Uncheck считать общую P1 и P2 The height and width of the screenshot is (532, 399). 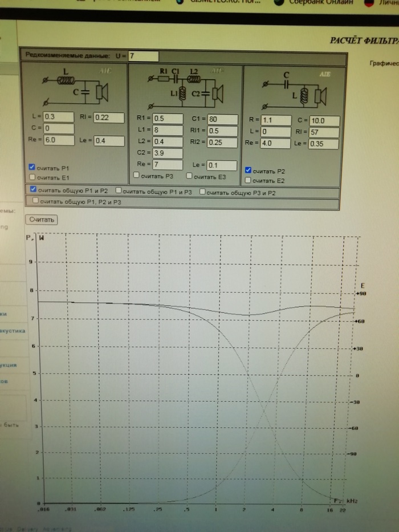coord(33,189)
